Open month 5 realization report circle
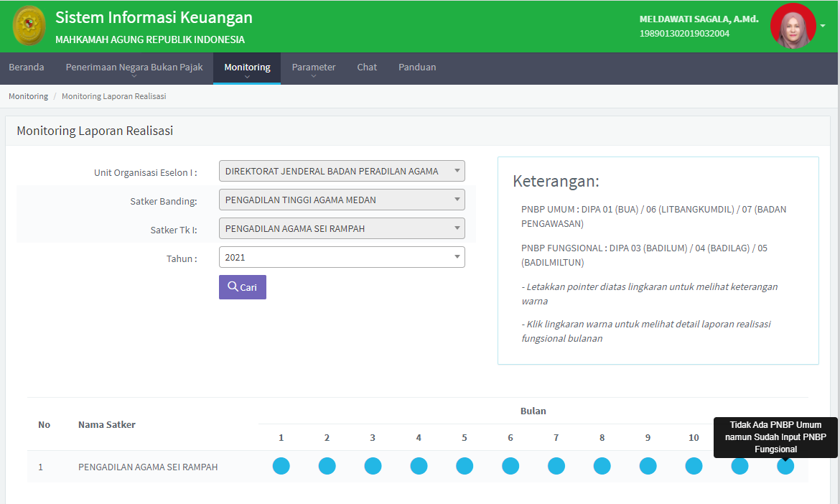840x504 pixels. 465,466
